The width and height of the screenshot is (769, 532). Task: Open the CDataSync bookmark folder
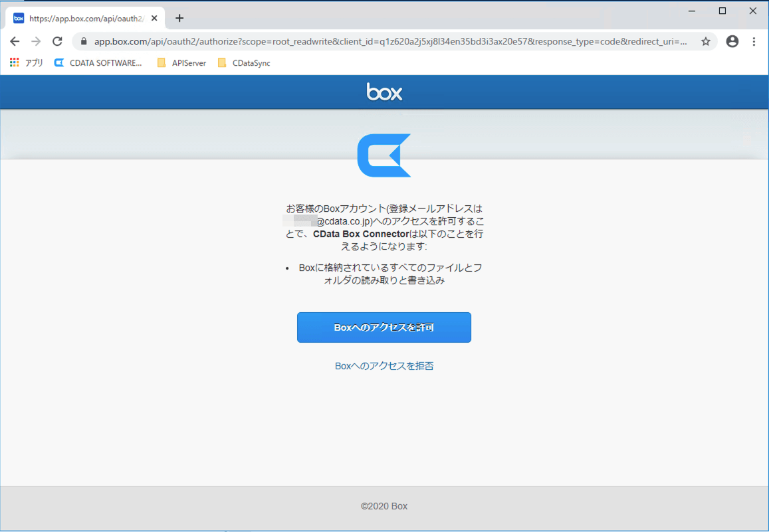244,62
